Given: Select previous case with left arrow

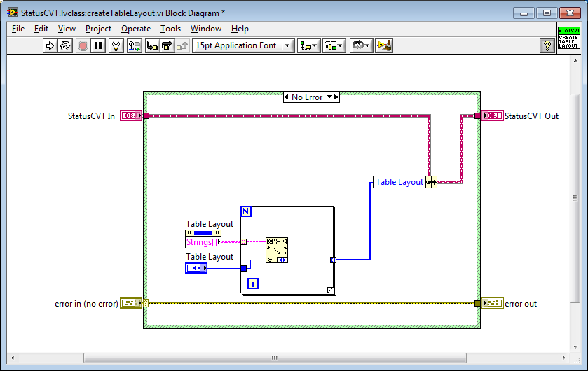Looking at the screenshot, I should click(286, 97).
